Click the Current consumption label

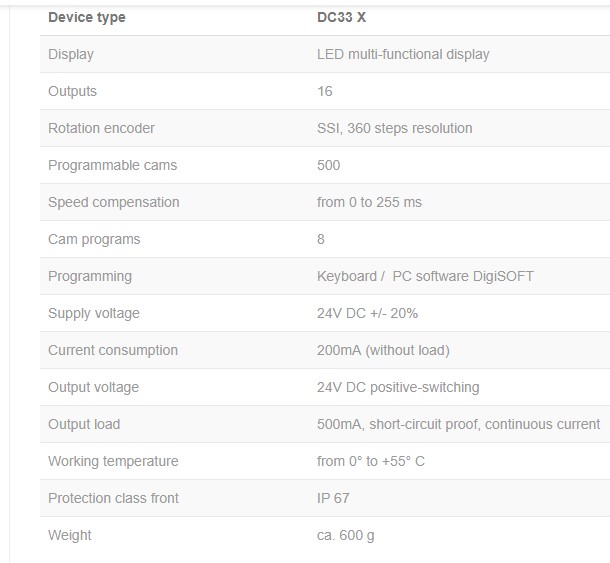coord(113,350)
